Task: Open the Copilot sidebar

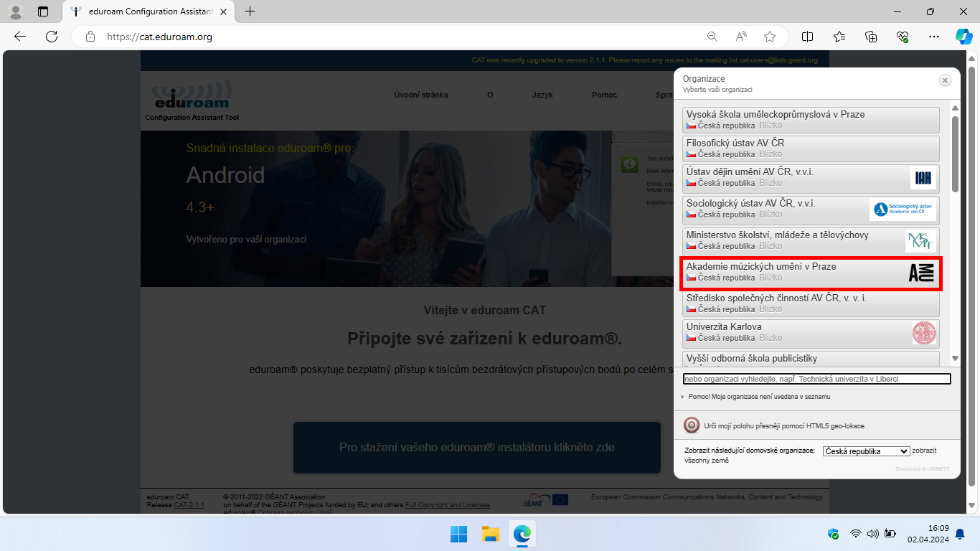Action: (963, 37)
